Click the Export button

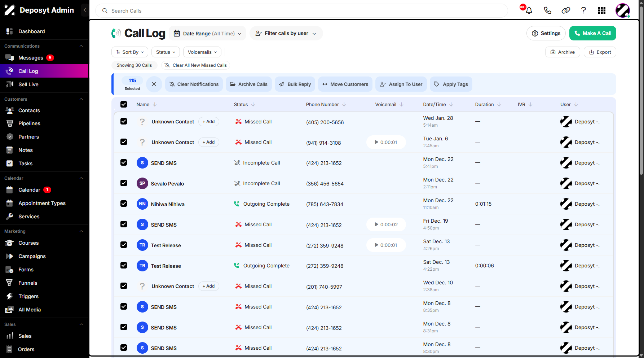tap(600, 52)
